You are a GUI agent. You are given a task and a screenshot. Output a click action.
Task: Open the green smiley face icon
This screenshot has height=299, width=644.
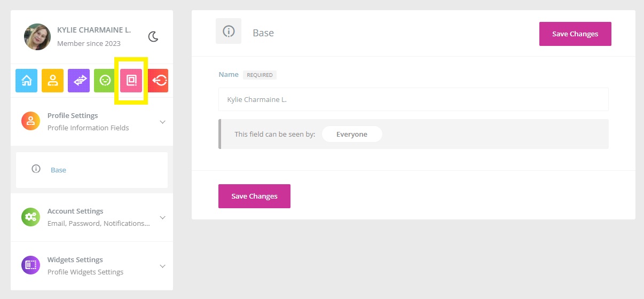pos(105,81)
